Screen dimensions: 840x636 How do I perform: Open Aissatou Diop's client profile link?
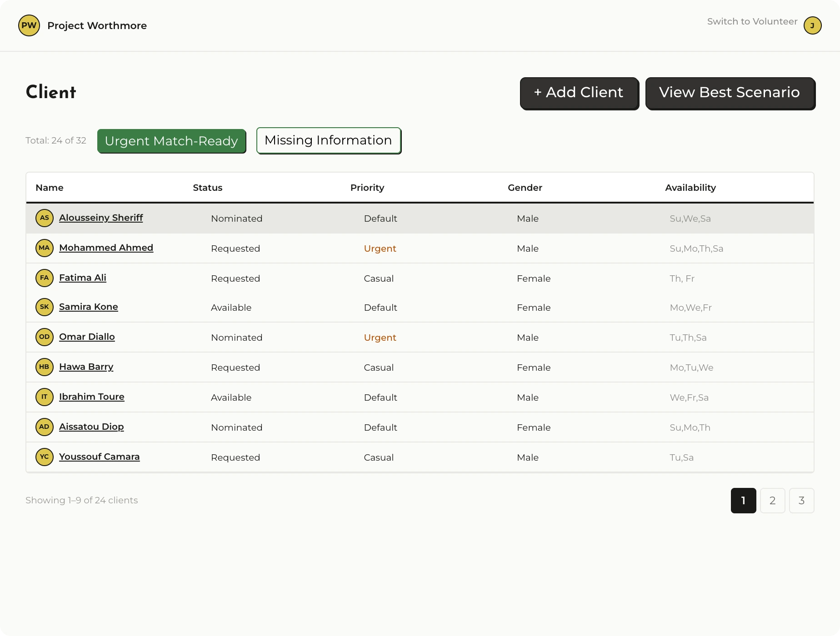coord(91,427)
